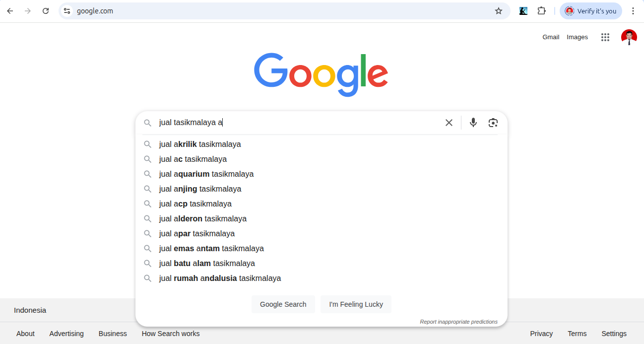This screenshot has height=344, width=644.
Task: Open Search by image camera icon
Action: pos(493,123)
